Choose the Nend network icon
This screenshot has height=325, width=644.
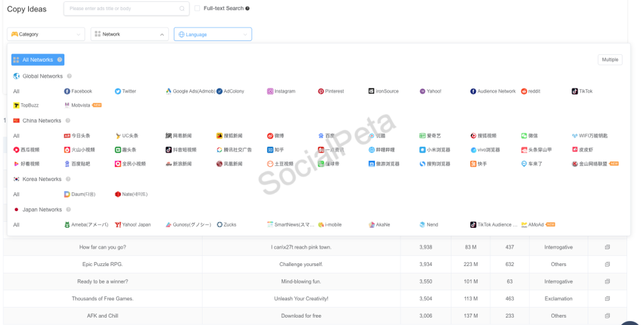[x=422, y=224]
